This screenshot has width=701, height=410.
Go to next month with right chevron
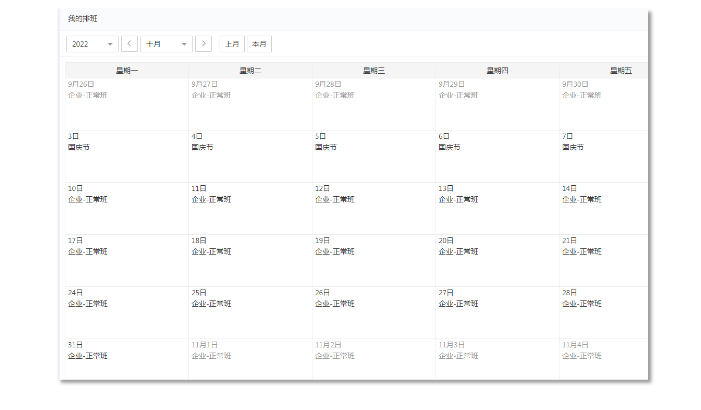[204, 44]
